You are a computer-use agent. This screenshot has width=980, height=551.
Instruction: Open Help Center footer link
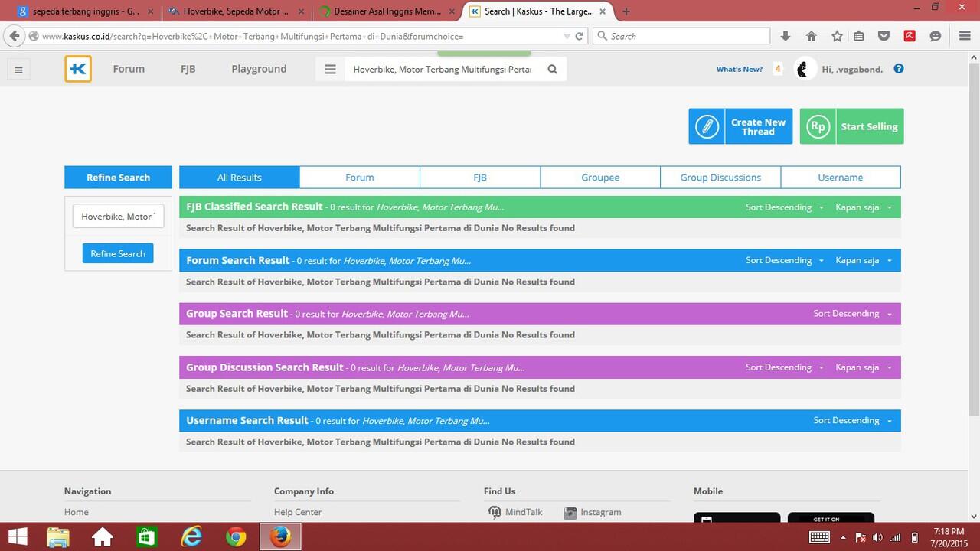pos(298,512)
